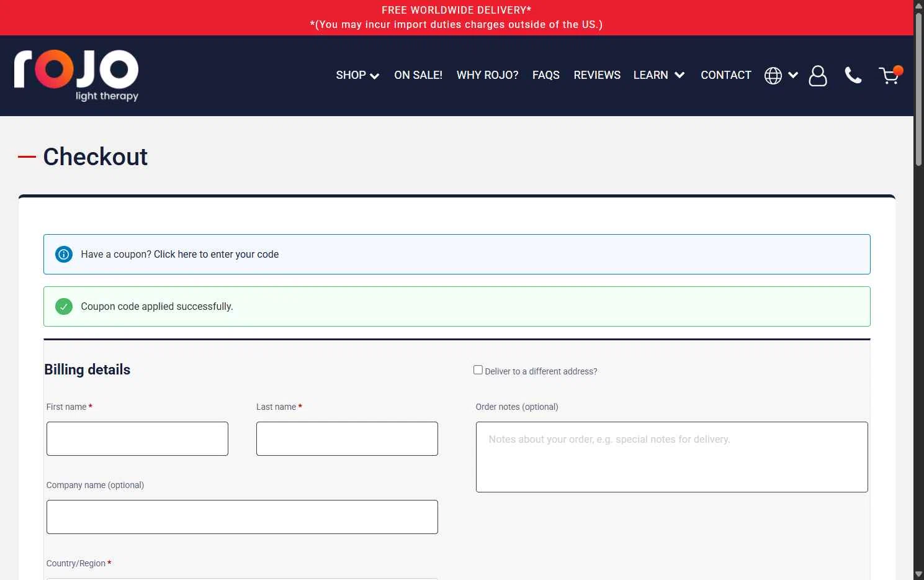Click 'Click here to enter your code' link
Screen dimensions: 924x580
(216, 254)
